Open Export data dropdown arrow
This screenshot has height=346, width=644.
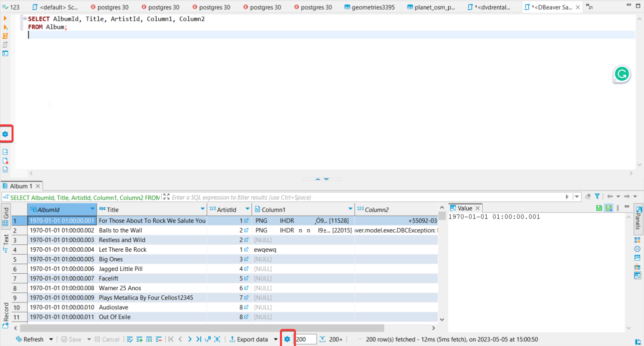coord(275,339)
